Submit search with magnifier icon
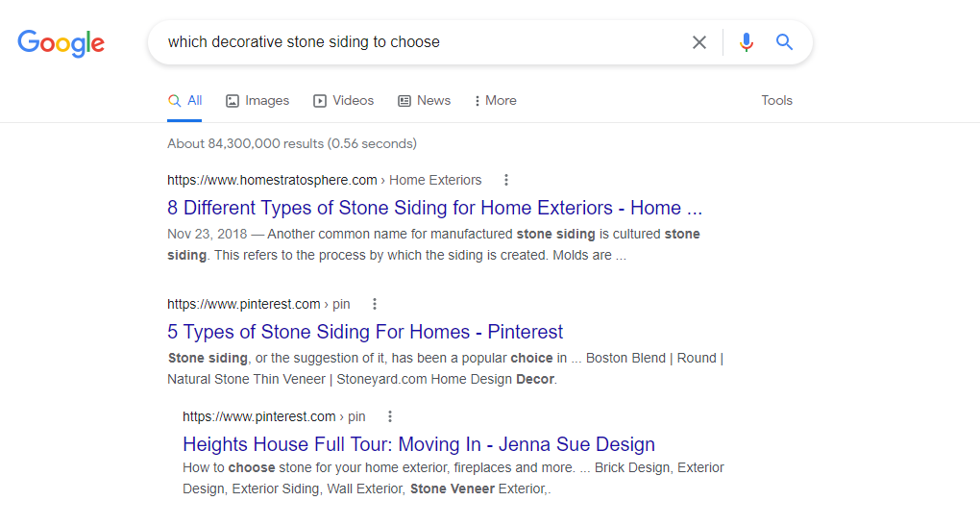This screenshot has width=980, height=526. [x=784, y=42]
